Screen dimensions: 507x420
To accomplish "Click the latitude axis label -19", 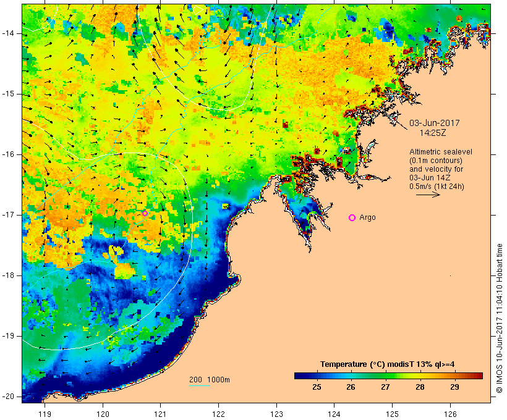I will pos(8,336).
